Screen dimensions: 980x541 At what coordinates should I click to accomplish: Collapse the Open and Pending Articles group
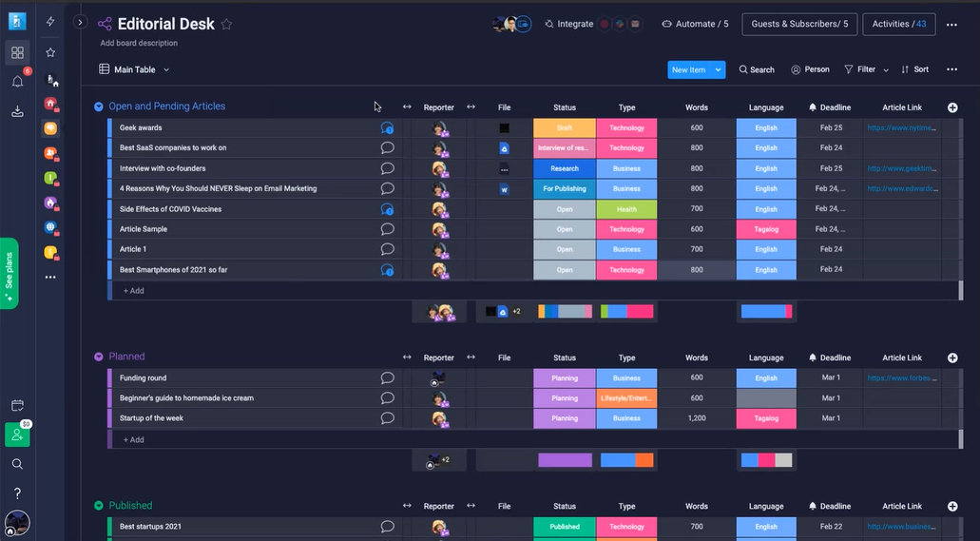pos(99,106)
